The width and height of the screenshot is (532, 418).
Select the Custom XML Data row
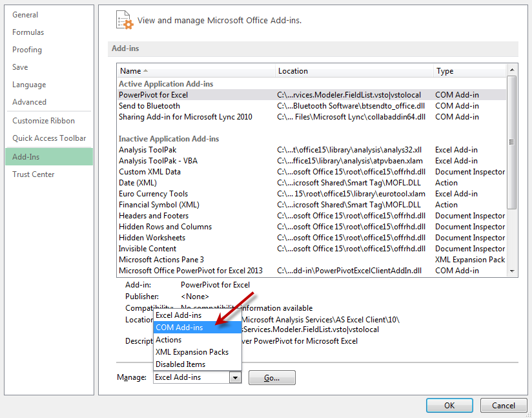pyautogui.click(x=311, y=172)
